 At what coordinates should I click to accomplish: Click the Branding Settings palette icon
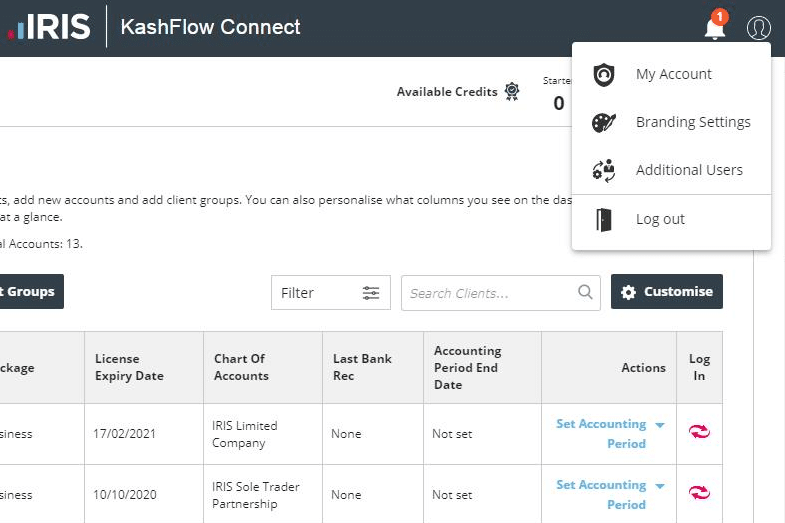(x=604, y=122)
